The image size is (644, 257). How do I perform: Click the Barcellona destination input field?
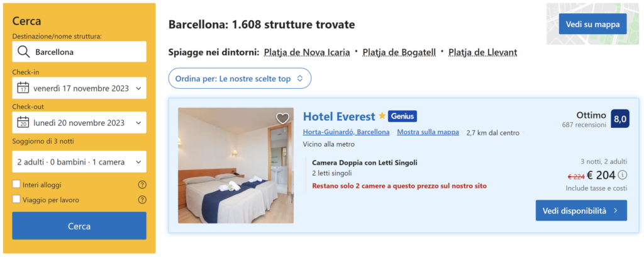(x=88, y=52)
